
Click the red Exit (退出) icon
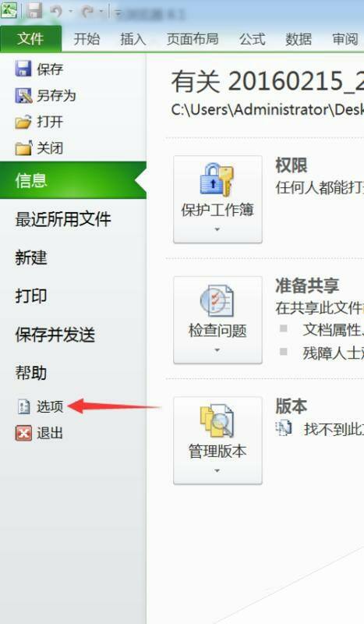[x=23, y=433]
